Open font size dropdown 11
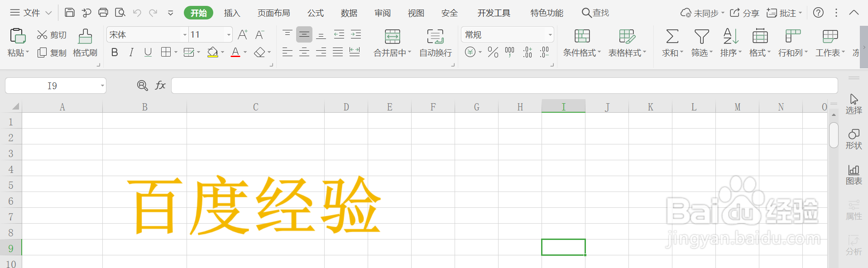Image resolution: width=868 pixels, height=268 pixels. [x=229, y=35]
